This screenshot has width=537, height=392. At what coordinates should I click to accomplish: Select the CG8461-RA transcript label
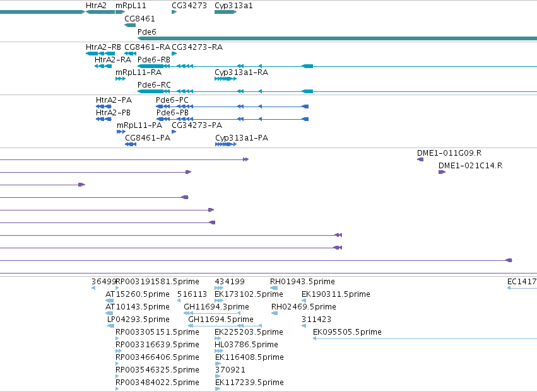pyautogui.click(x=147, y=47)
